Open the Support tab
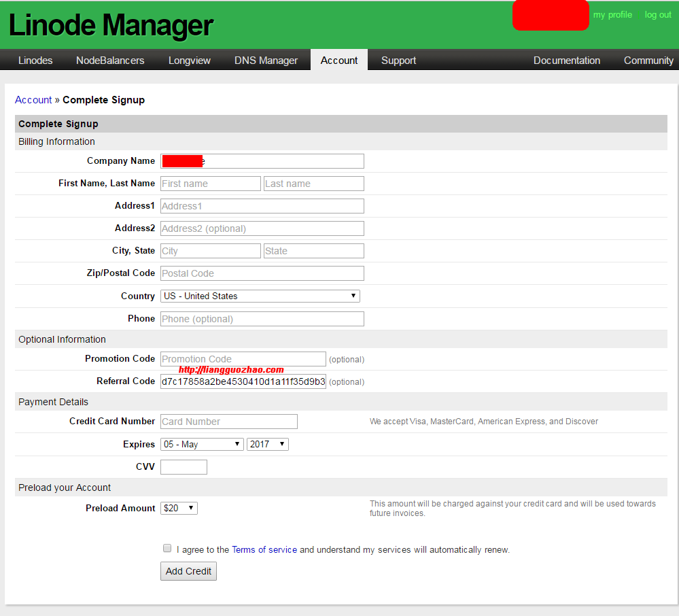 click(398, 61)
